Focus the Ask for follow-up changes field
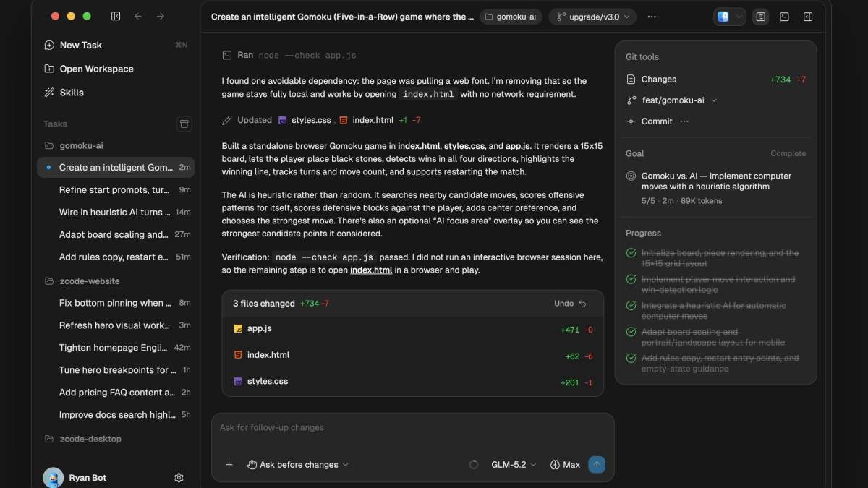Image resolution: width=868 pixels, height=488 pixels. click(x=412, y=428)
